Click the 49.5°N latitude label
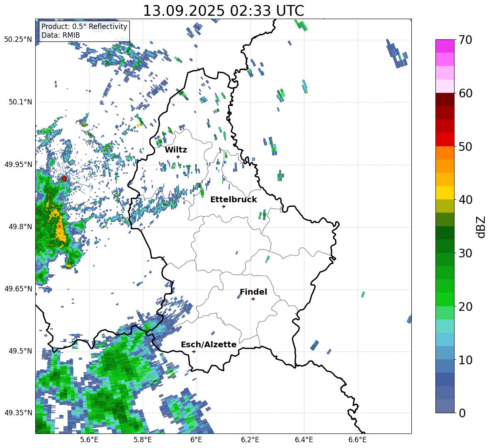 click(x=20, y=351)
